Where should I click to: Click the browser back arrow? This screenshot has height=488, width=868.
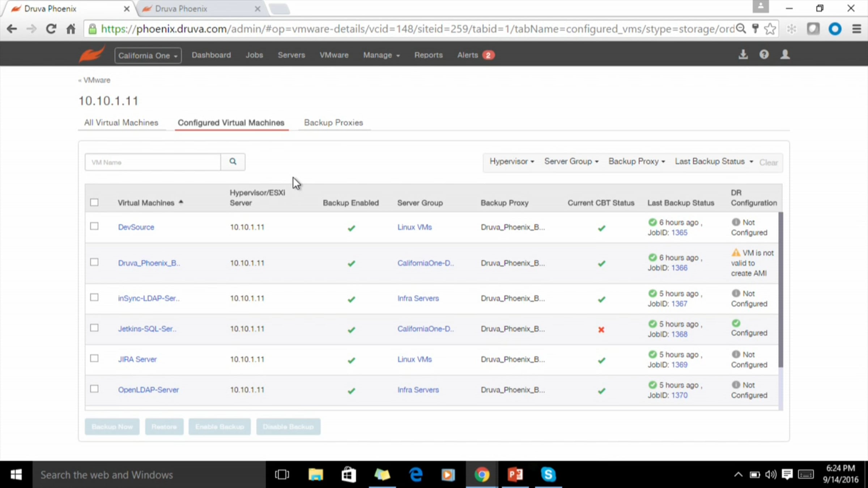point(12,29)
